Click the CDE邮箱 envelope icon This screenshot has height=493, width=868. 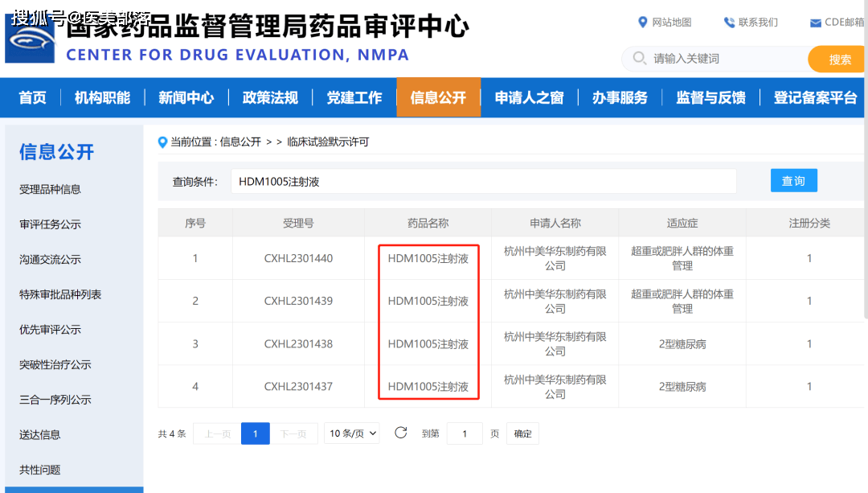pos(815,23)
